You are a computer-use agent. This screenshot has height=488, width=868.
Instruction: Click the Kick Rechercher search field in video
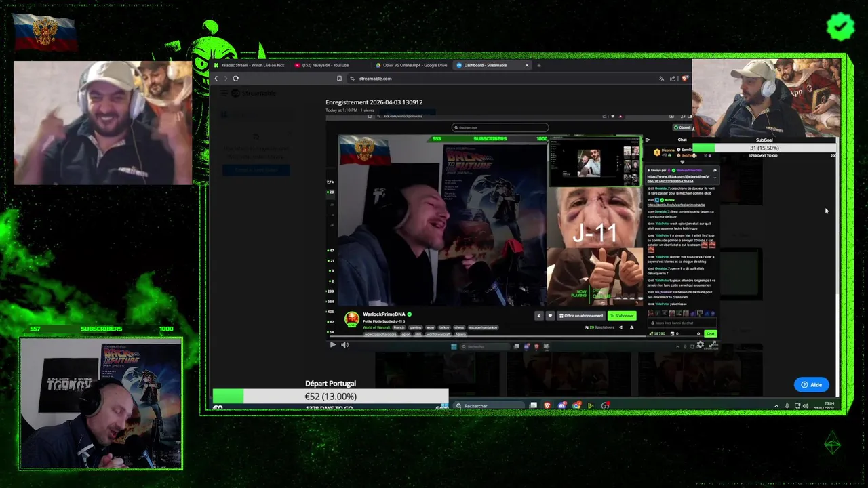(x=500, y=127)
